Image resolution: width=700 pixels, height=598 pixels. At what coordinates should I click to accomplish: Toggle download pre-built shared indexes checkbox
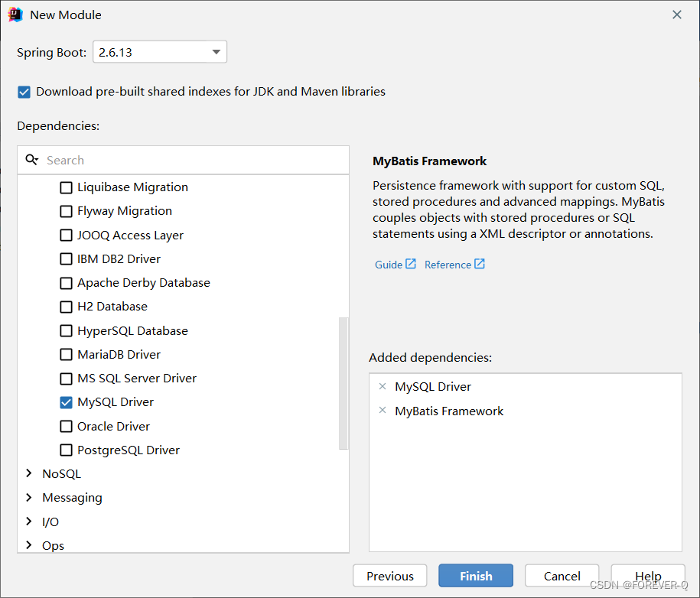[24, 92]
